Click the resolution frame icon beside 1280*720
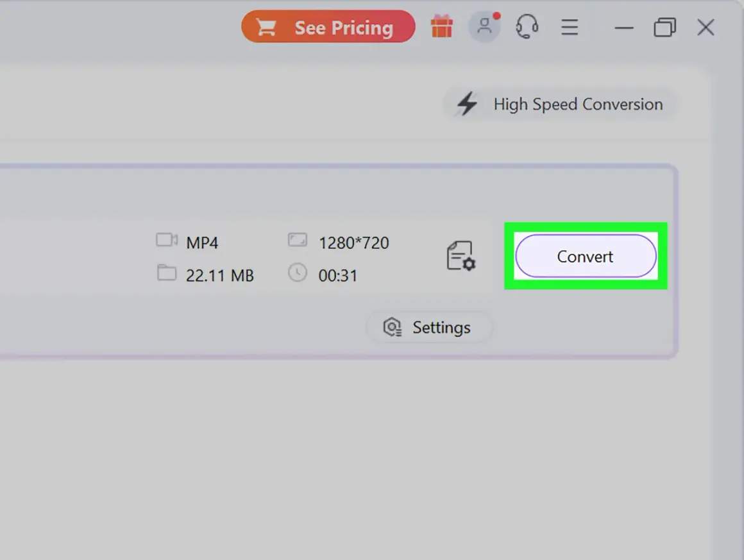Image resolution: width=744 pixels, height=560 pixels. pyautogui.click(x=298, y=240)
